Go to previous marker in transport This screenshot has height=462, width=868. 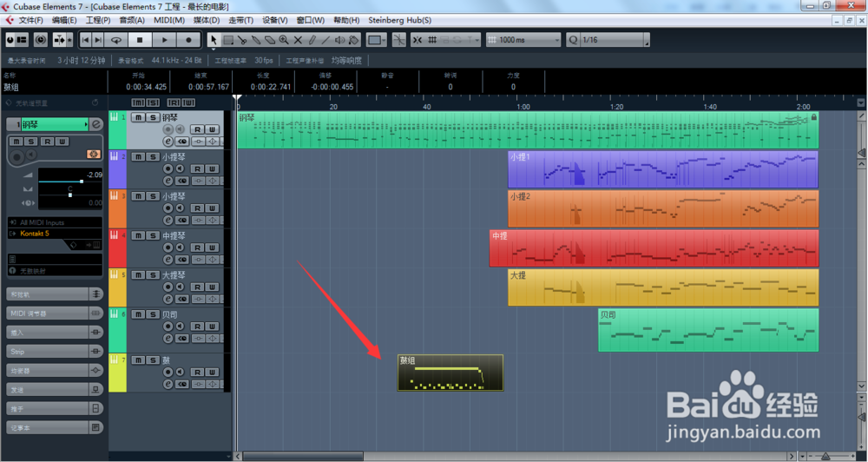click(85, 40)
